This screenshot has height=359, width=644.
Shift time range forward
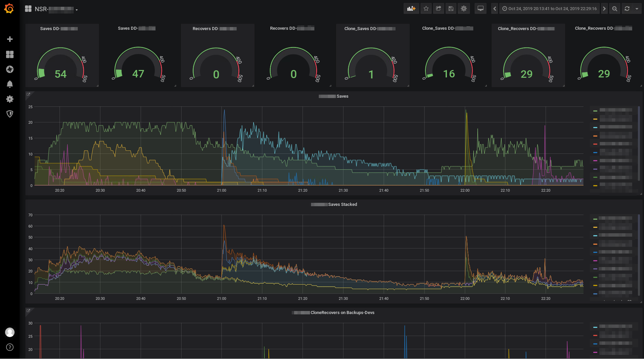[604, 9]
